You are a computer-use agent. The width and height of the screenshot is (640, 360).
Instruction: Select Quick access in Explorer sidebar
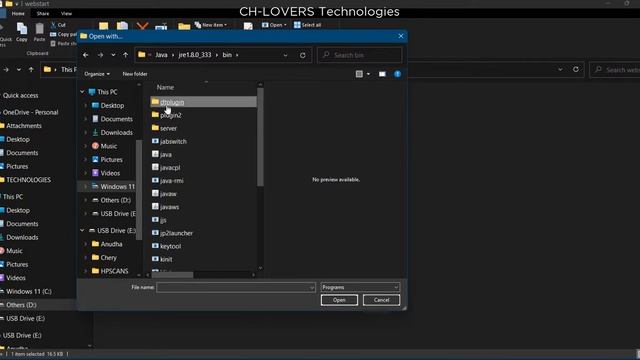(20, 95)
